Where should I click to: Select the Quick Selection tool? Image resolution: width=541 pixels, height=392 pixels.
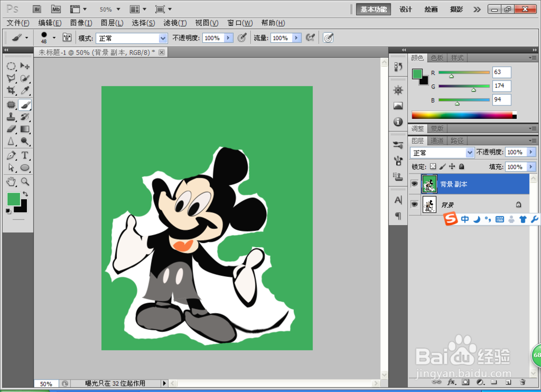[x=25, y=78]
